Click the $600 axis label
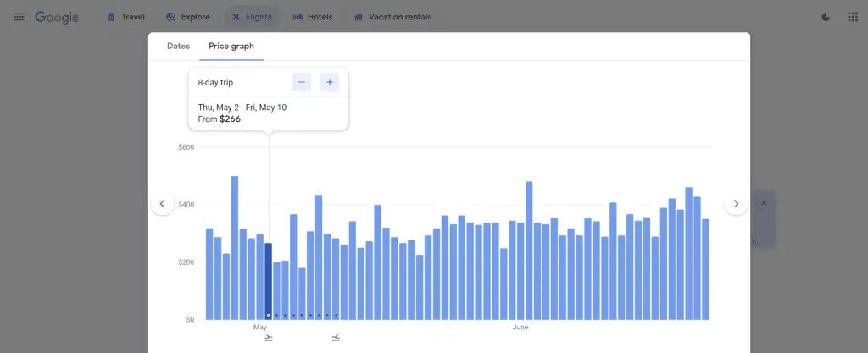 pos(186,147)
